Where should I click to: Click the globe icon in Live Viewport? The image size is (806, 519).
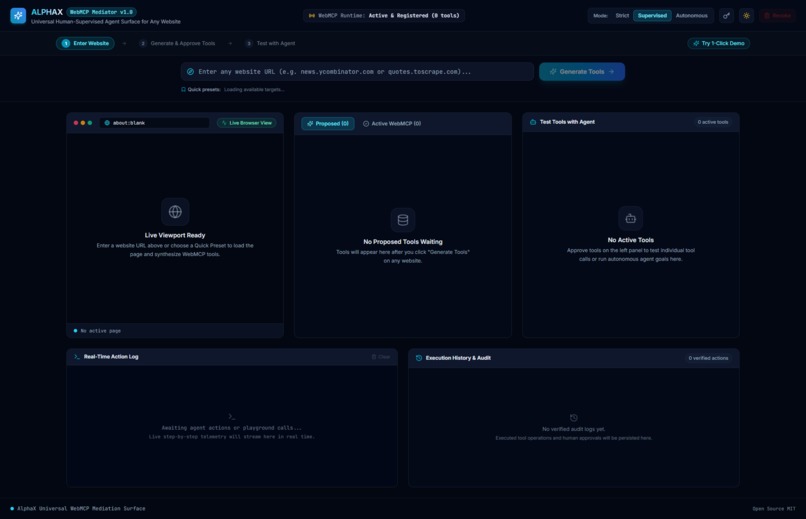tap(175, 211)
